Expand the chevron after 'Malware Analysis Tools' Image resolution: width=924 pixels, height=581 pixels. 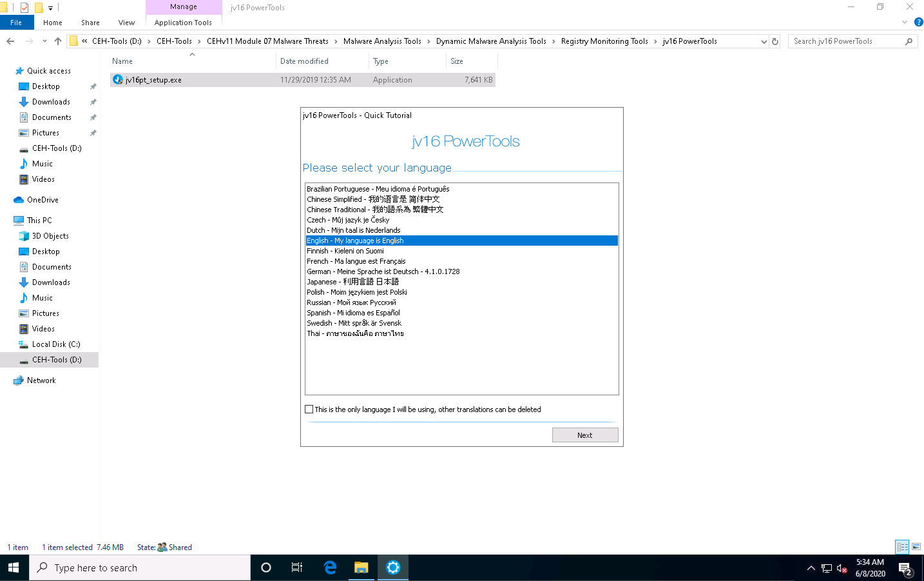point(428,41)
